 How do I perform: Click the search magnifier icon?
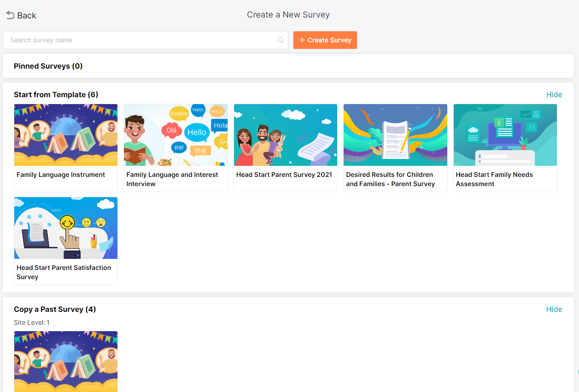click(x=280, y=40)
